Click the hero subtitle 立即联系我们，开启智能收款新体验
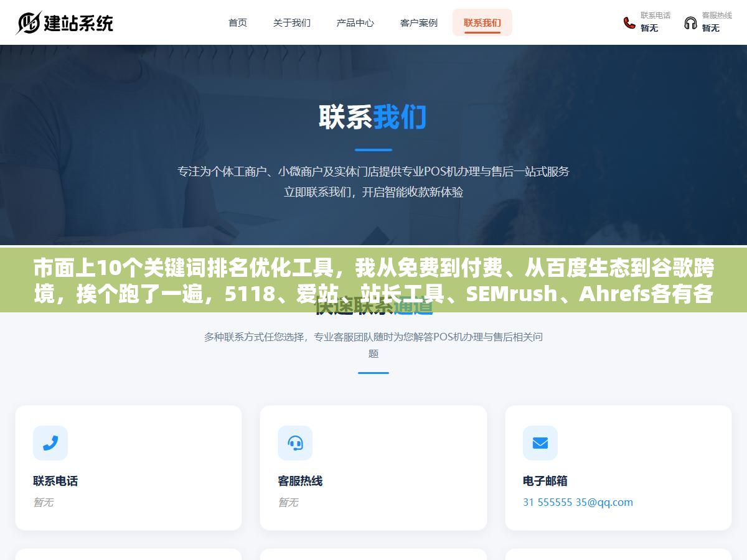This screenshot has height=560, width=747. [x=374, y=192]
